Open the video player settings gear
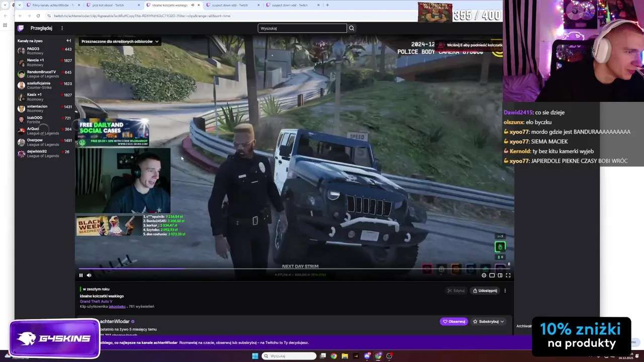 484,275
